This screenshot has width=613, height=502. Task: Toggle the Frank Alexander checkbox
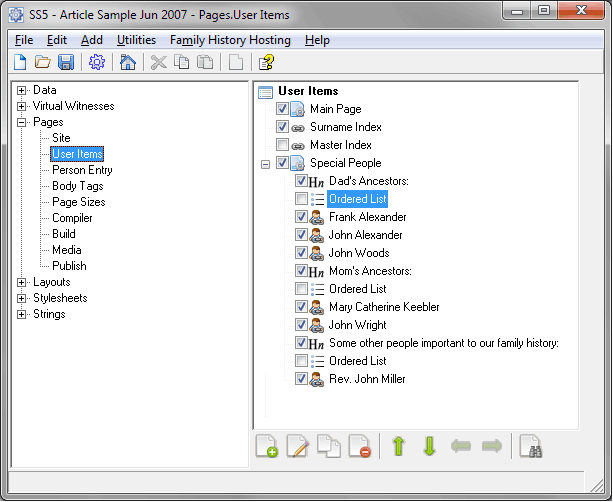pyautogui.click(x=301, y=217)
